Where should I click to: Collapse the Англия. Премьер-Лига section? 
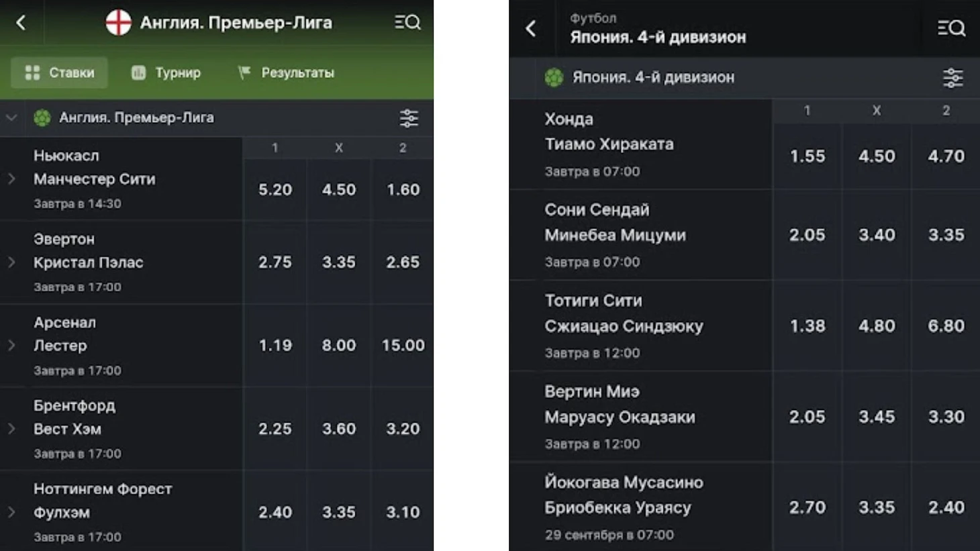point(11,118)
